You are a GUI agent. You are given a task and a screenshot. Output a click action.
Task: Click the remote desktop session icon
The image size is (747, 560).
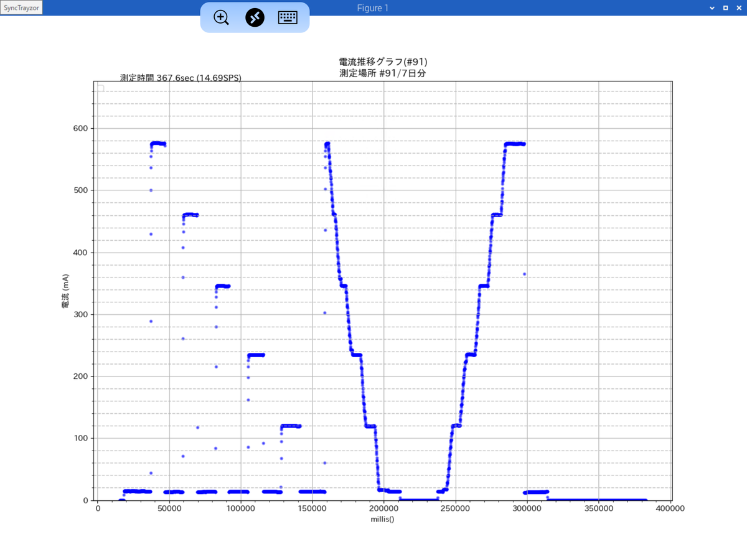coord(255,17)
